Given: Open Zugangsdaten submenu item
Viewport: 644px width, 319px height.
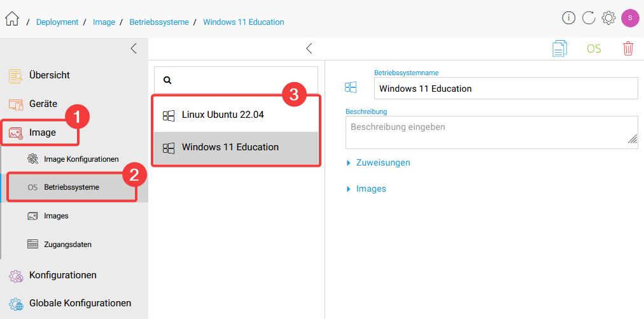Looking at the screenshot, I should click(x=67, y=244).
